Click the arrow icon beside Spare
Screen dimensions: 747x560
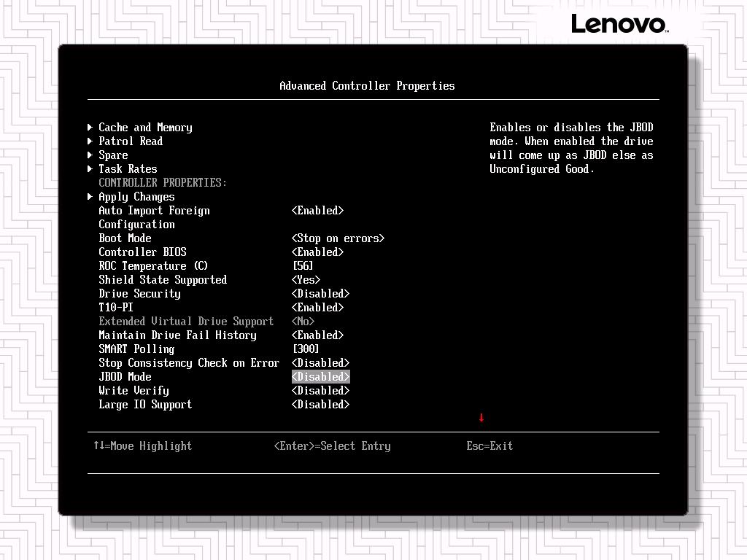(90, 155)
